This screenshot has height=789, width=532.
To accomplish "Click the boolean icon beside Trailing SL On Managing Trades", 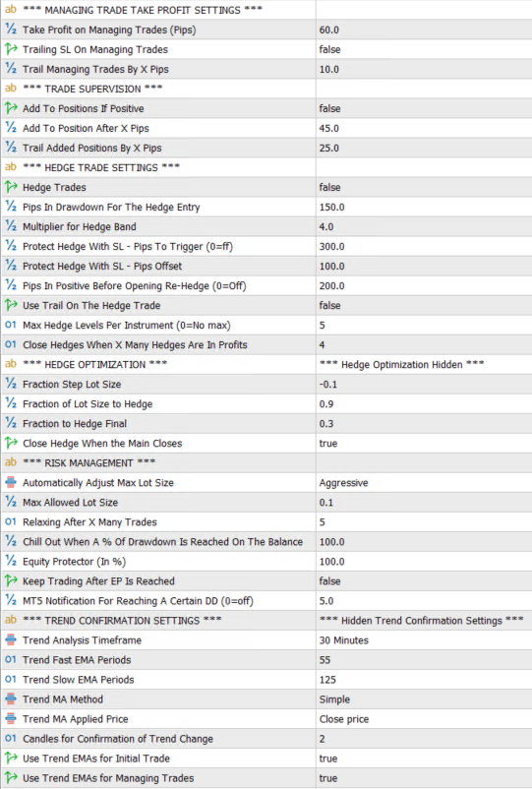I will pos(11,49).
